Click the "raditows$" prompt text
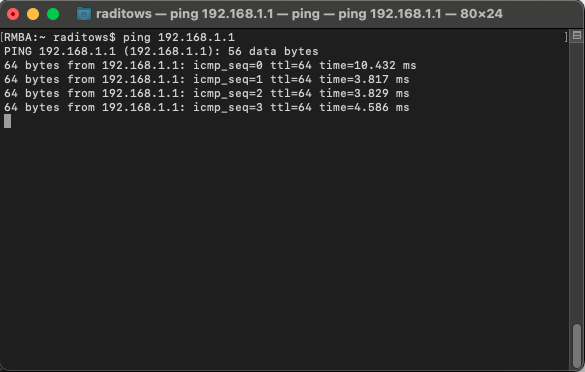The image size is (585, 372). [x=84, y=37]
